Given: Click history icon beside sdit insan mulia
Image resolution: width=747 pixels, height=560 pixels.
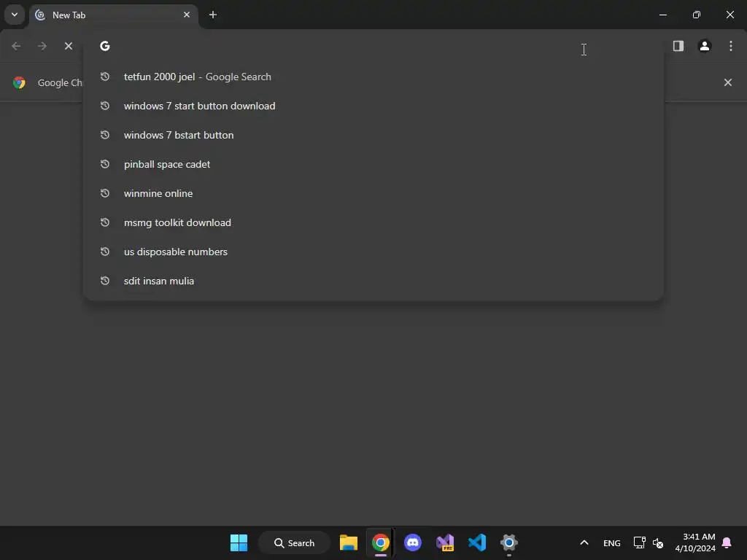Looking at the screenshot, I should coord(105,281).
